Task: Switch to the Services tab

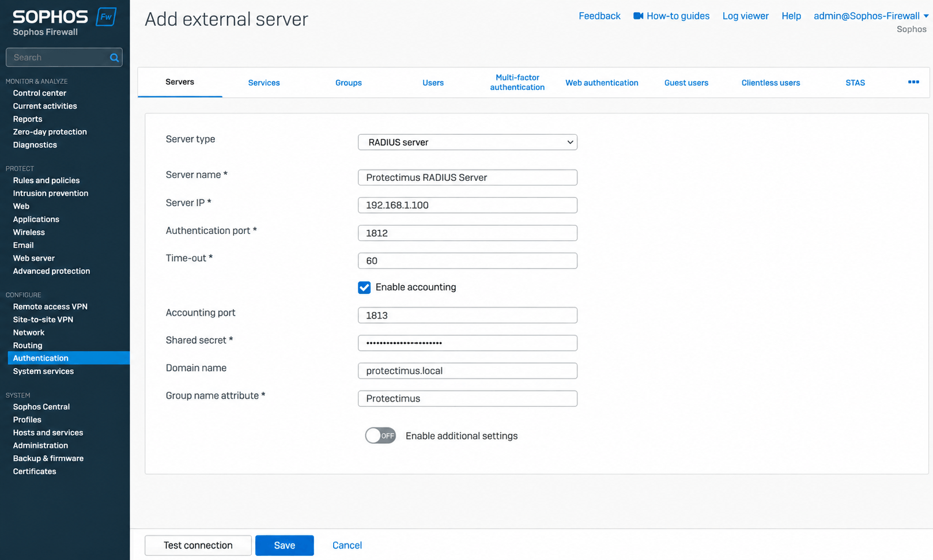Action: pyautogui.click(x=264, y=83)
